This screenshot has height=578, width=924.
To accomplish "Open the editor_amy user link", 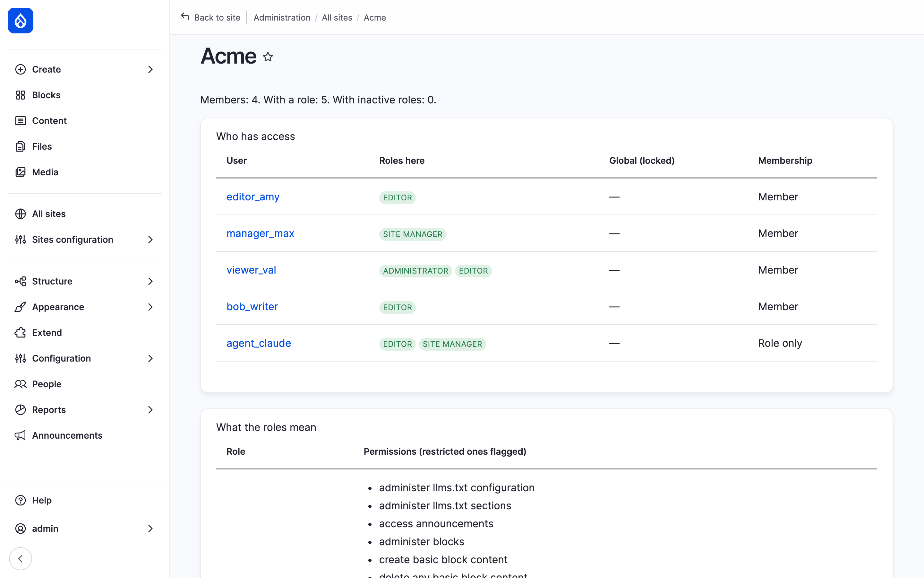I will [x=253, y=197].
